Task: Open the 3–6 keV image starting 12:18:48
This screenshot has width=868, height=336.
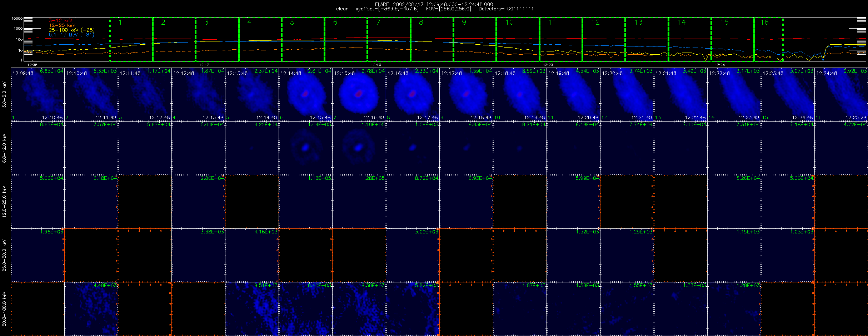Action: pos(520,94)
